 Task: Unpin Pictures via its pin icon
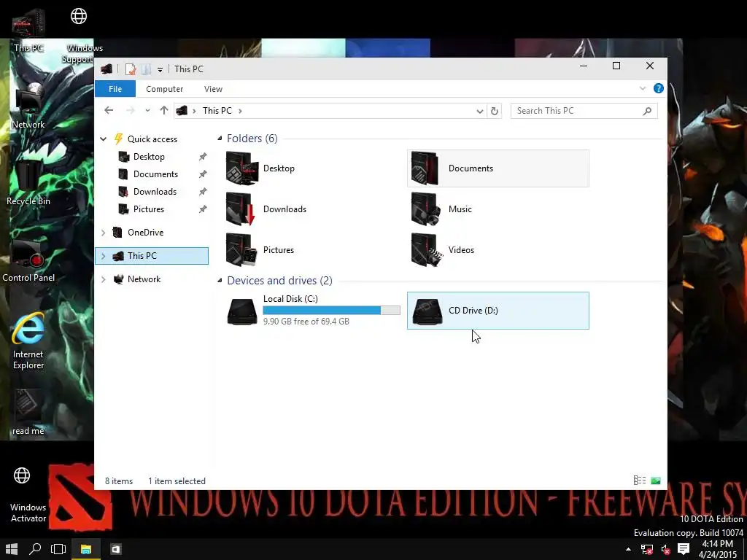coord(203,209)
